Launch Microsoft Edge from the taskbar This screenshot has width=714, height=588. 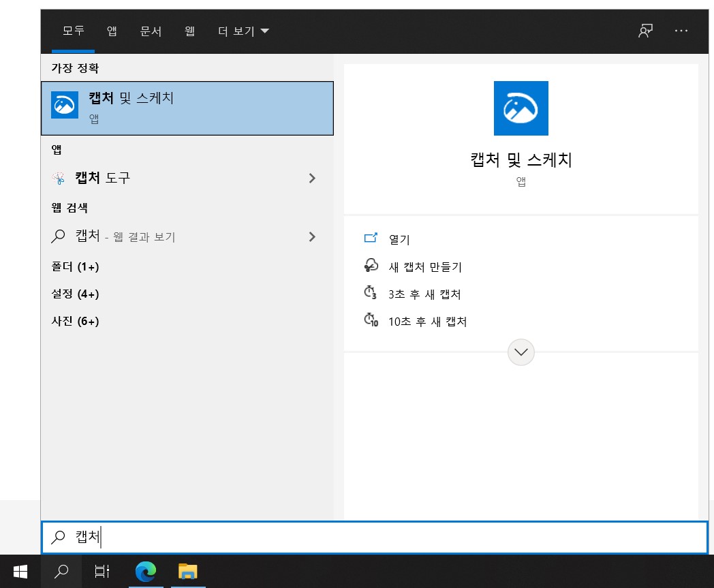(x=146, y=571)
